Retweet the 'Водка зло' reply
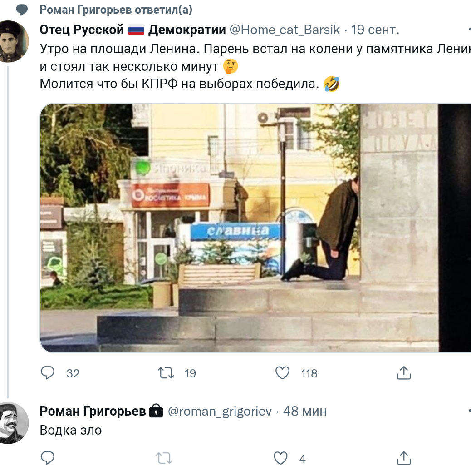471x476 pixels. click(164, 458)
